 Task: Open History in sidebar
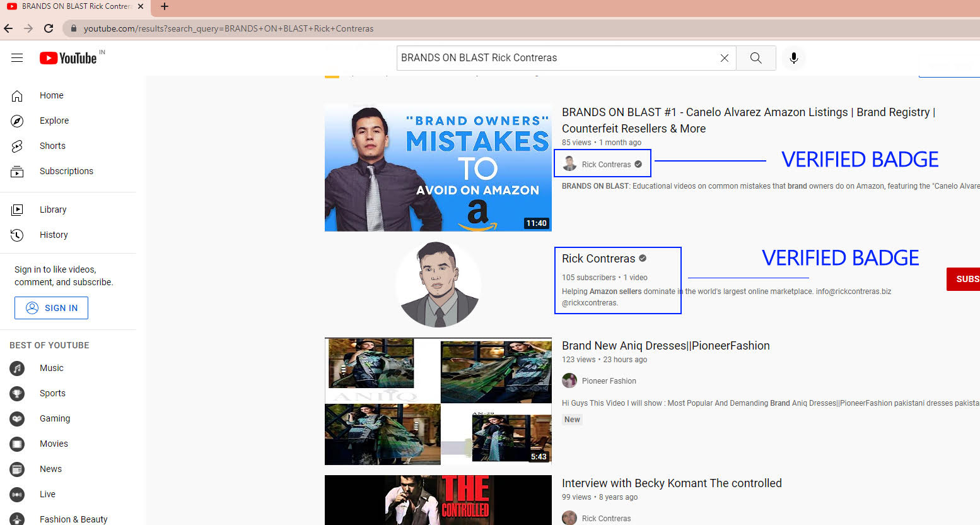point(68,235)
